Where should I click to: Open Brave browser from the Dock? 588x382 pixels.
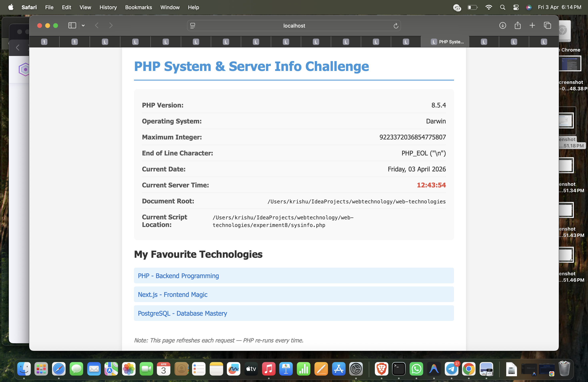tap(381, 369)
